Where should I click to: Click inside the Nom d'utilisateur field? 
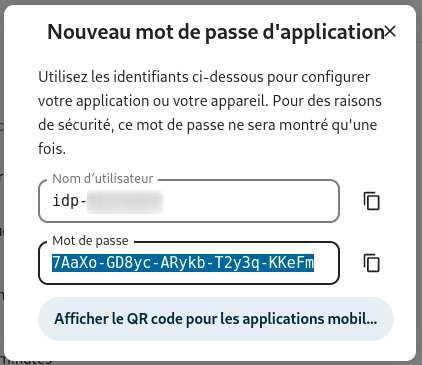pos(189,201)
